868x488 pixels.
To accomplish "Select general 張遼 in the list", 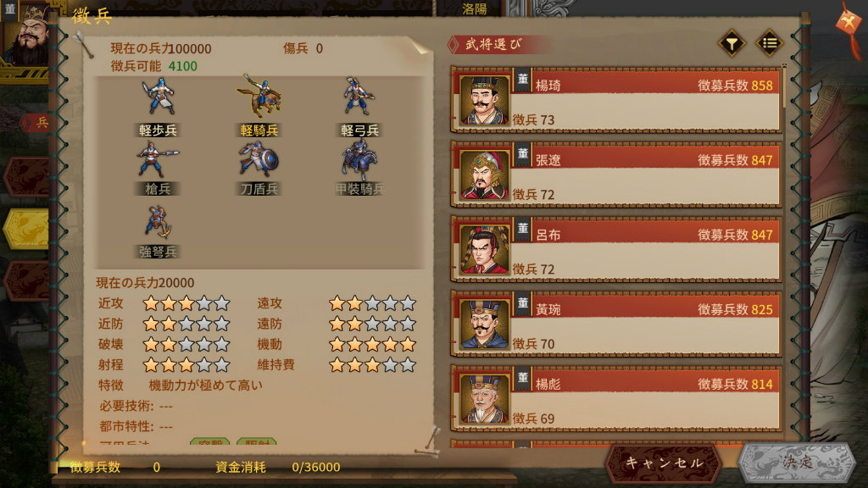I will (616, 175).
